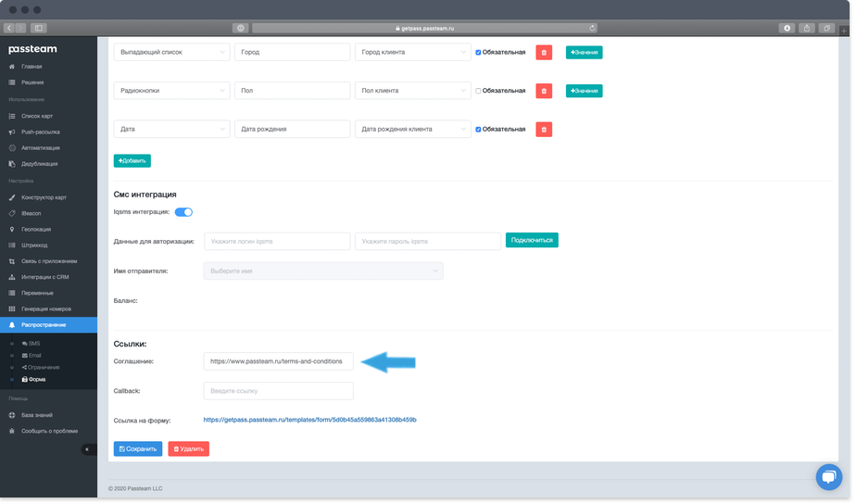Open the Email submenu item
Viewport: 857px width, 504px height.
(32, 356)
